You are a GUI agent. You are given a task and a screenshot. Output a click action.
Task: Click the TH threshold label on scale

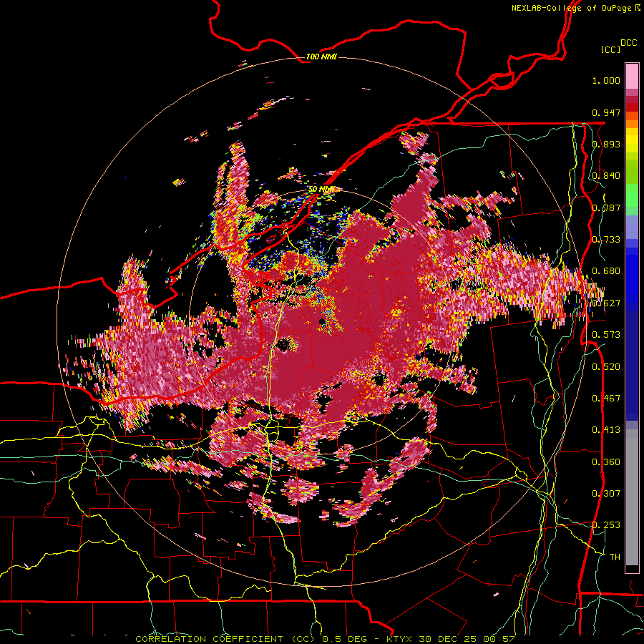point(615,557)
